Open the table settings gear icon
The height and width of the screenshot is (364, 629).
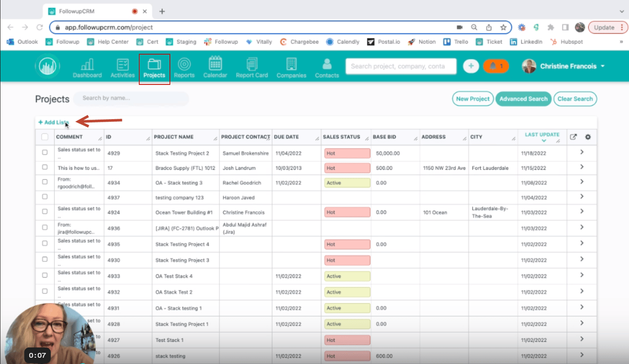coord(588,137)
